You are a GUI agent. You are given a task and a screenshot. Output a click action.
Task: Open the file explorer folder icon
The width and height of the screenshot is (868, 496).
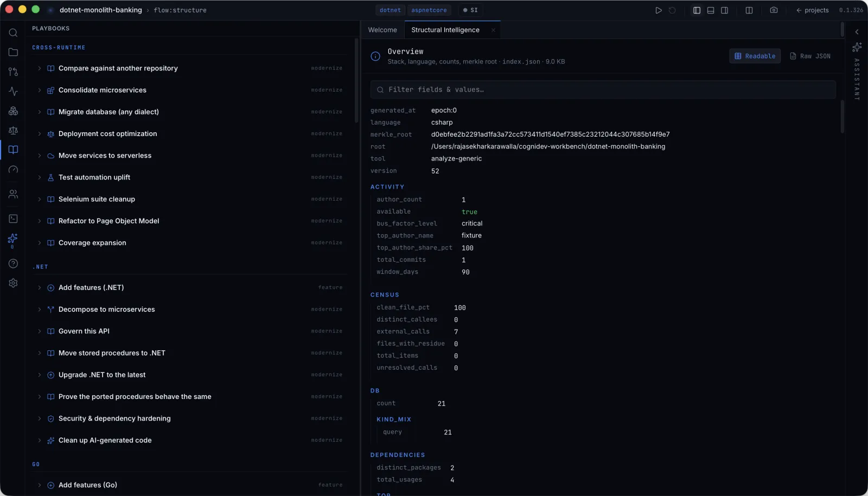click(x=13, y=52)
